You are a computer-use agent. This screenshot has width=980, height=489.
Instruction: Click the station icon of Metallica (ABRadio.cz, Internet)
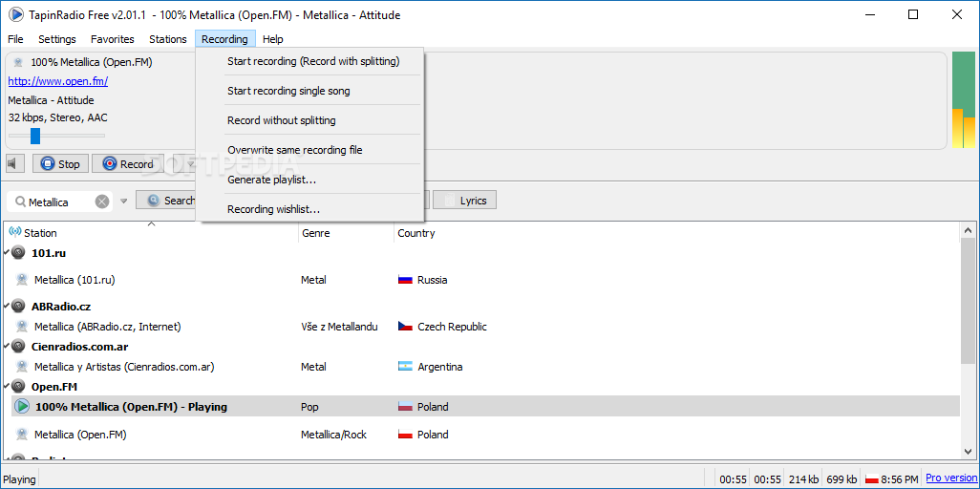click(x=22, y=327)
